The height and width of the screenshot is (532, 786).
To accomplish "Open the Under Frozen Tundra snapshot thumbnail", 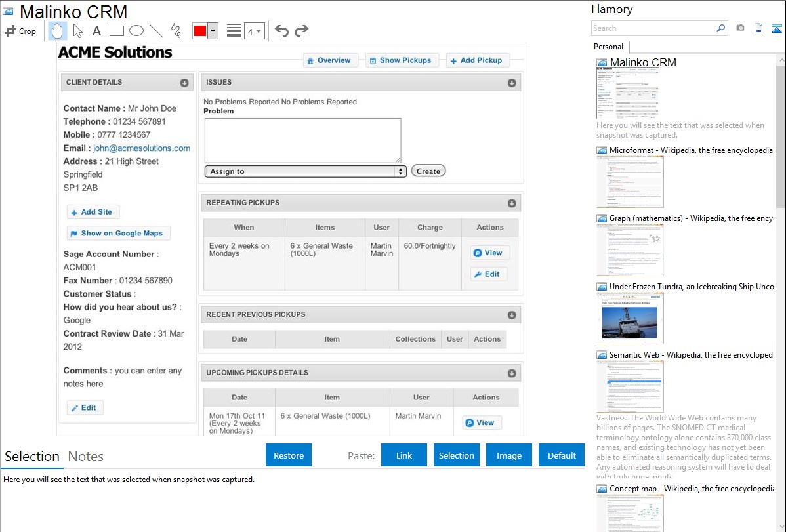I will tap(630, 318).
